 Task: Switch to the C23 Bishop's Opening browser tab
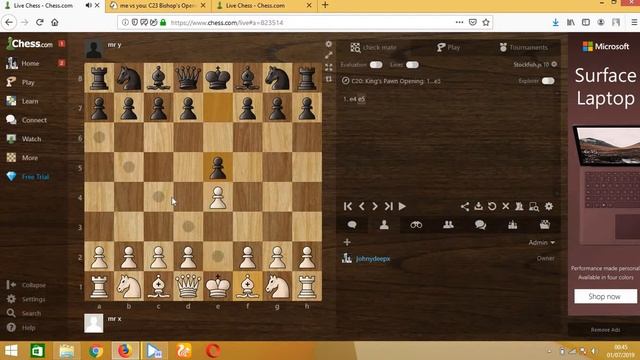158,6
